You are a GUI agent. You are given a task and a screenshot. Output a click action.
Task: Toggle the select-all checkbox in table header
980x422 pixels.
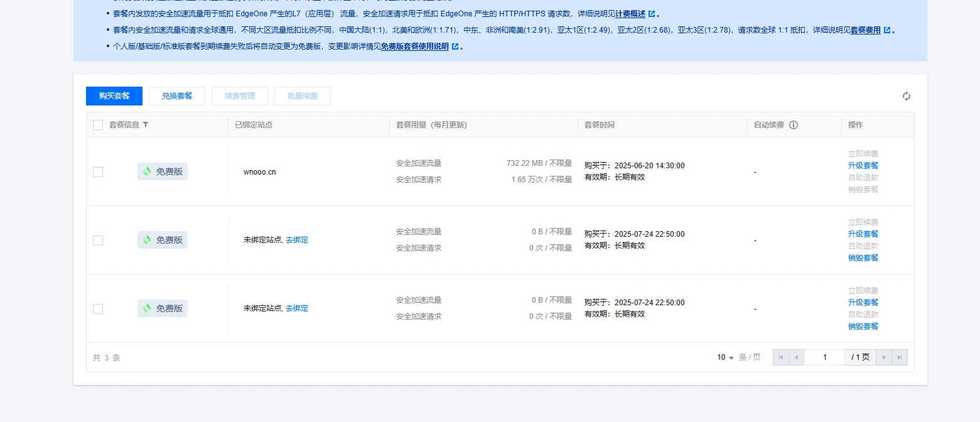[98, 125]
